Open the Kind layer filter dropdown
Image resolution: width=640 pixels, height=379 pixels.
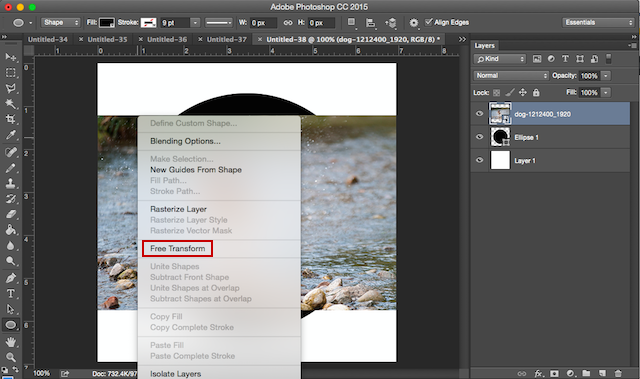500,59
